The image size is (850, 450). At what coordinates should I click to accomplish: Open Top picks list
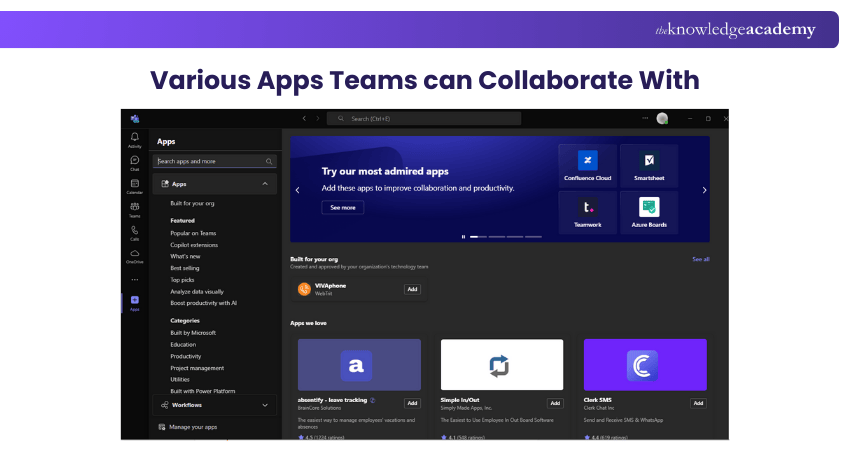pyautogui.click(x=182, y=280)
